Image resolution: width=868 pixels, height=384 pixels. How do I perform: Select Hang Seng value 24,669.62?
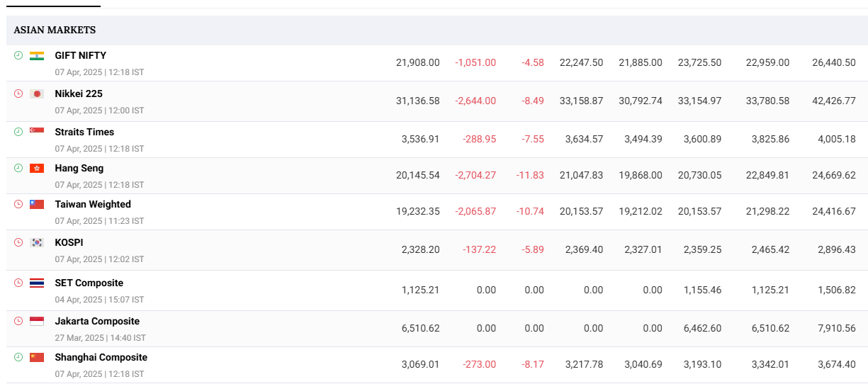[x=834, y=175]
